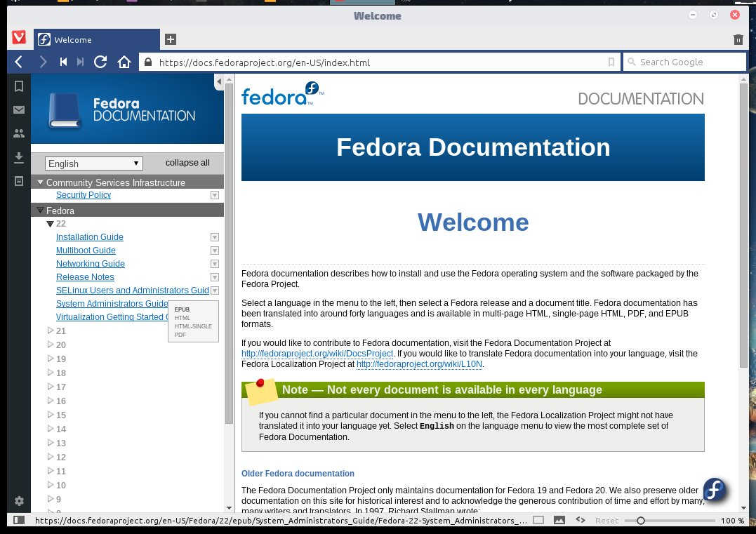Image resolution: width=756 pixels, height=534 pixels.
Task: Click the Rewind navigation button
Action: pos(63,62)
